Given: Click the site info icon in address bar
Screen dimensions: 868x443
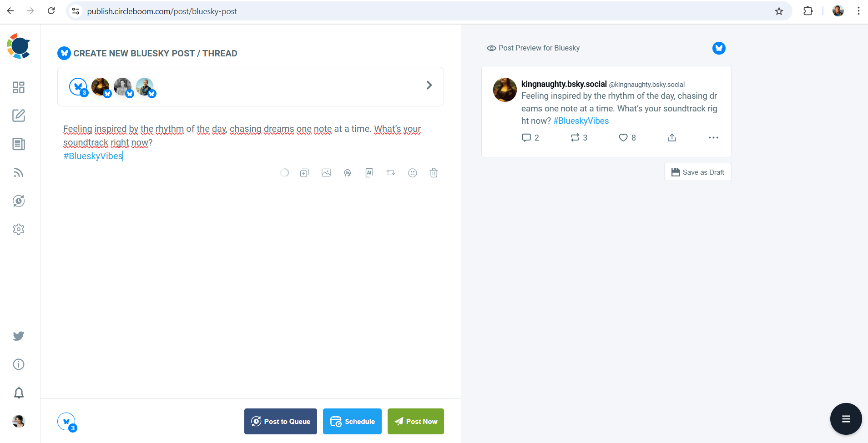Looking at the screenshot, I should click(76, 11).
